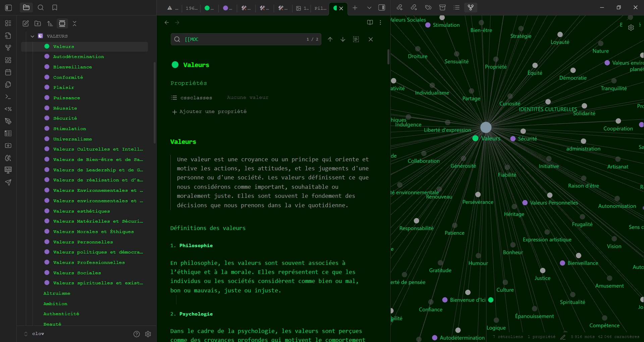Jump to next search match arrow
This screenshot has height=342, width=644.
(x=343, y=39)
